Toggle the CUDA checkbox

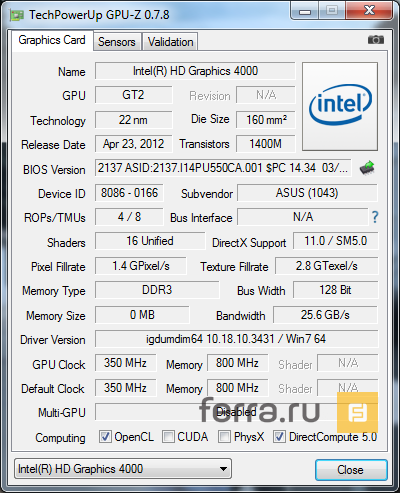(168, 437)
